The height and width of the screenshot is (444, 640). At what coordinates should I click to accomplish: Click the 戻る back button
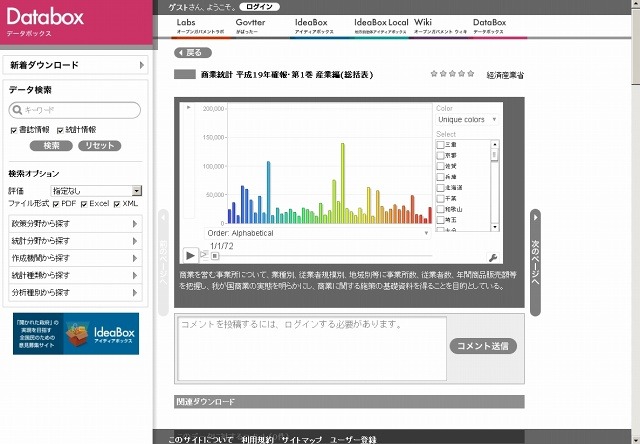pyautogui.click(x=193, y=53)
